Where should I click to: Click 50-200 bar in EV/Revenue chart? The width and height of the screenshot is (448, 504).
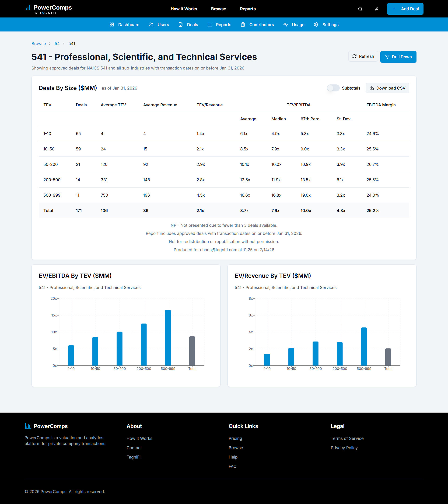coord(315,354)
